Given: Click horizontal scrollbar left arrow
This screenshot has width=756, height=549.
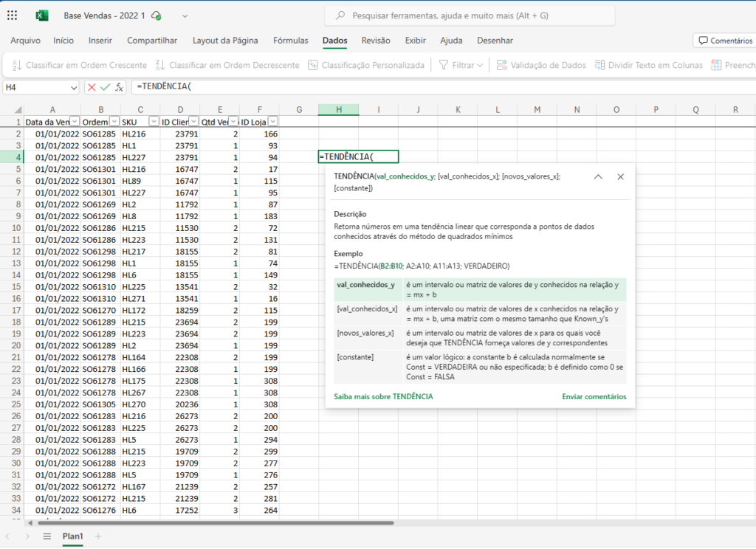Looking at the screenshot, I should 30,523.
